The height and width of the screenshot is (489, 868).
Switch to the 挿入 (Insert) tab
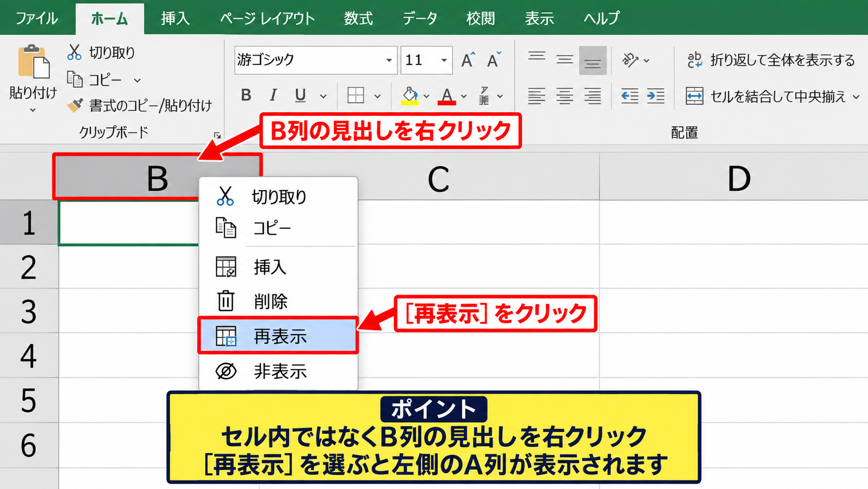tap(175, 18)
